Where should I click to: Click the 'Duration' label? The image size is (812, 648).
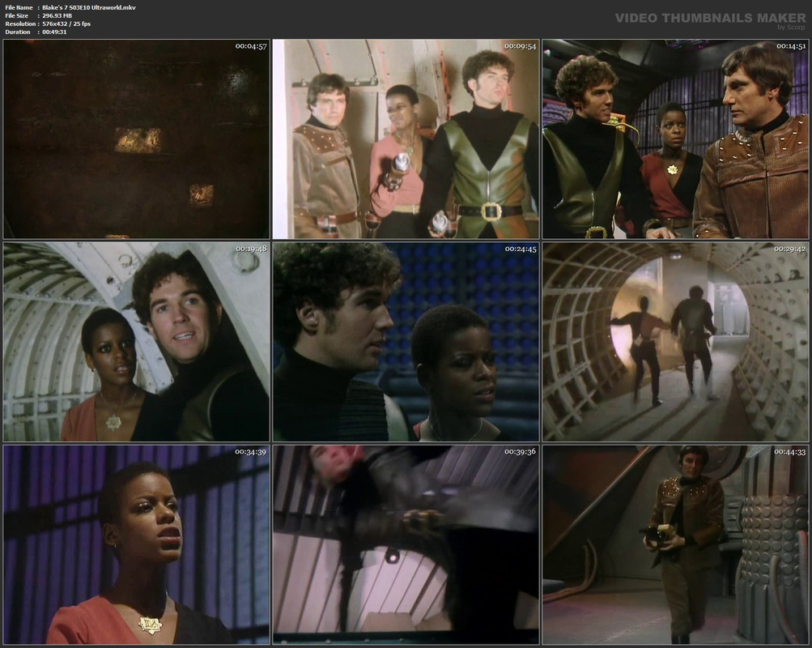18,32
